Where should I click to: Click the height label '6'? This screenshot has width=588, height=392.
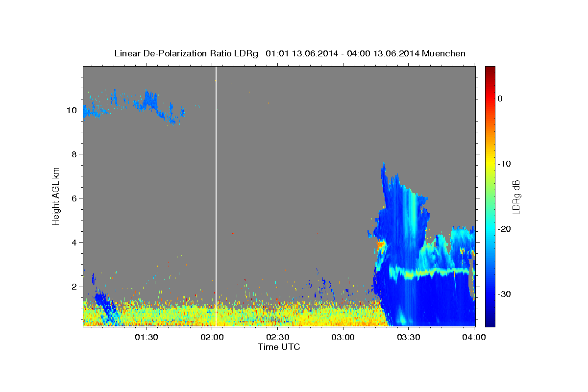tap(74, 198)
